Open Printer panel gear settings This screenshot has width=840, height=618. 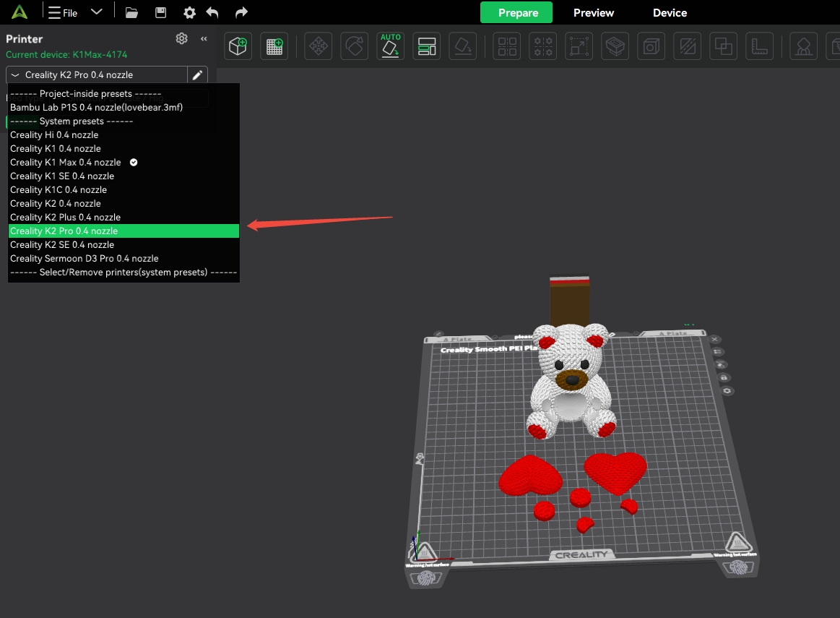click(181, 38)
